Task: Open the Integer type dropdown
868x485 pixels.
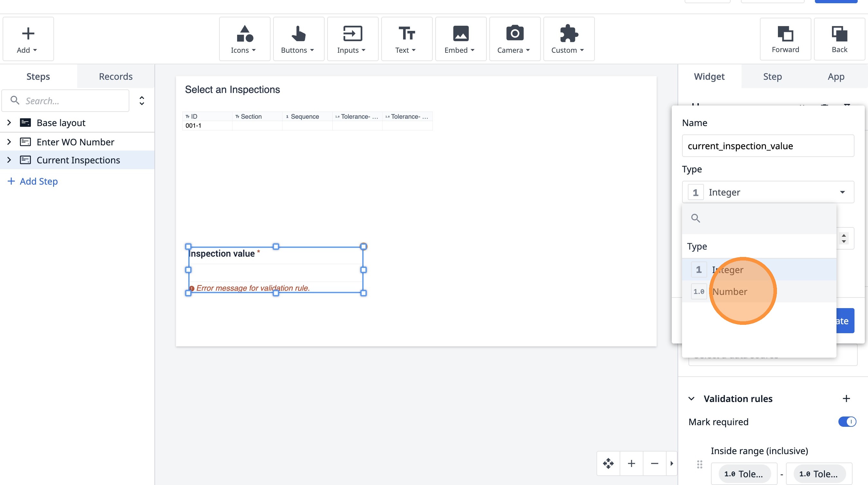Action: (768, 192)
